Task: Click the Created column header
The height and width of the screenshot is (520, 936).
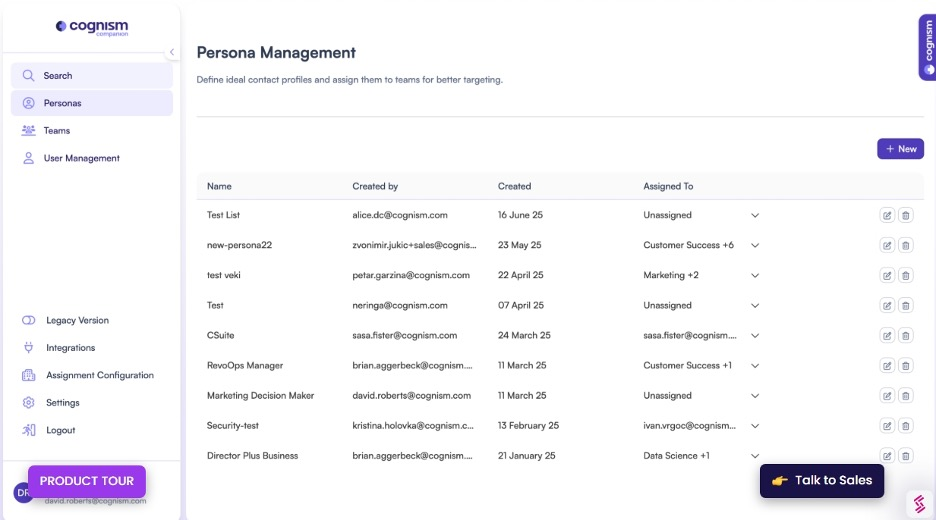Action: pyautogui.click(x=515, y=186)
